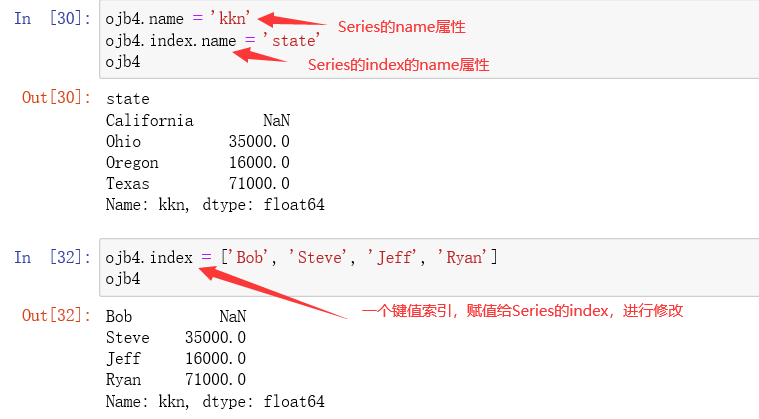Select the Steve row label in output
Screen dimensions: 759x419
(x=128, y=337)
